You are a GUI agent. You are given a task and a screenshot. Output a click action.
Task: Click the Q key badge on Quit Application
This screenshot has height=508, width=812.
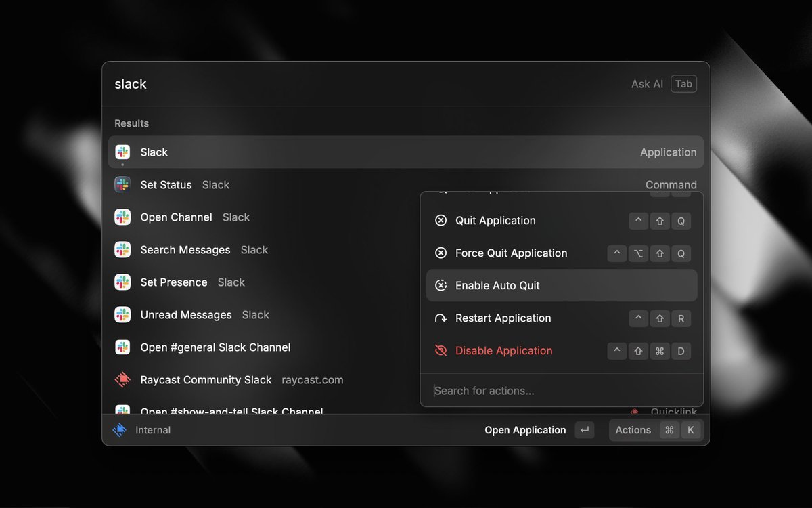681,221
